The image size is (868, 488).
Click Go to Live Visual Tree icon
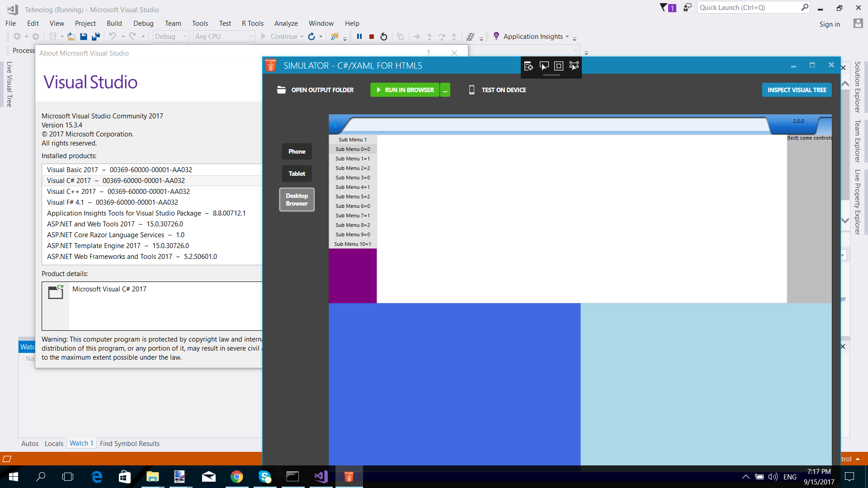click(x=528, y=66)
